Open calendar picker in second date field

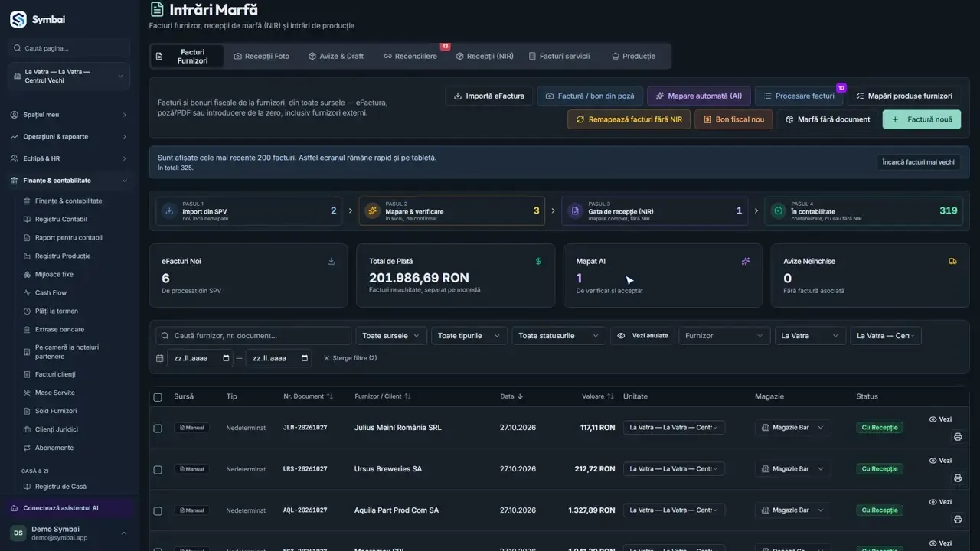tap(305, 358)
